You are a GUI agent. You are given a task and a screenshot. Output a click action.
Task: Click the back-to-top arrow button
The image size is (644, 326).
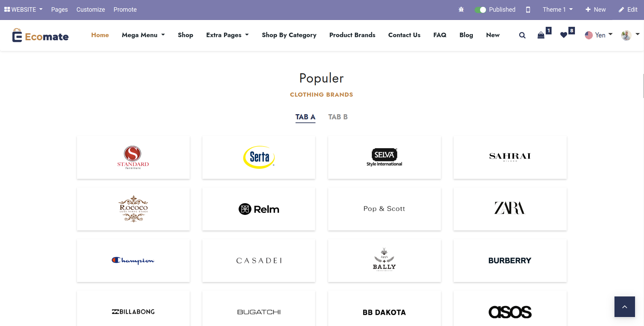coord(625,307)
